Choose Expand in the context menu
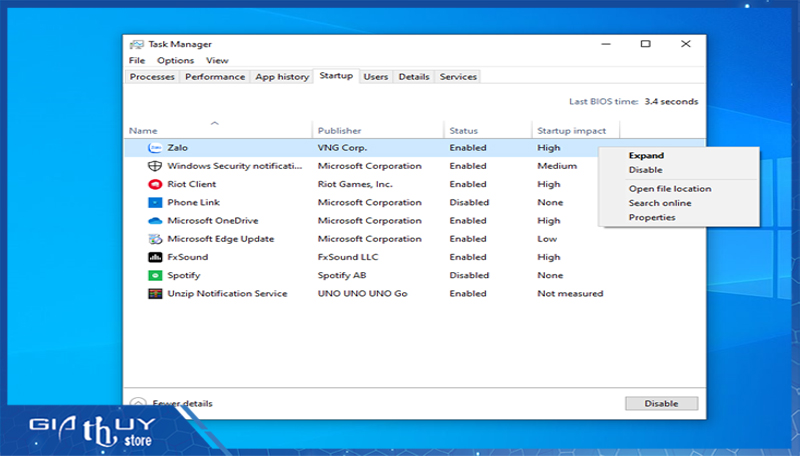 646,156
